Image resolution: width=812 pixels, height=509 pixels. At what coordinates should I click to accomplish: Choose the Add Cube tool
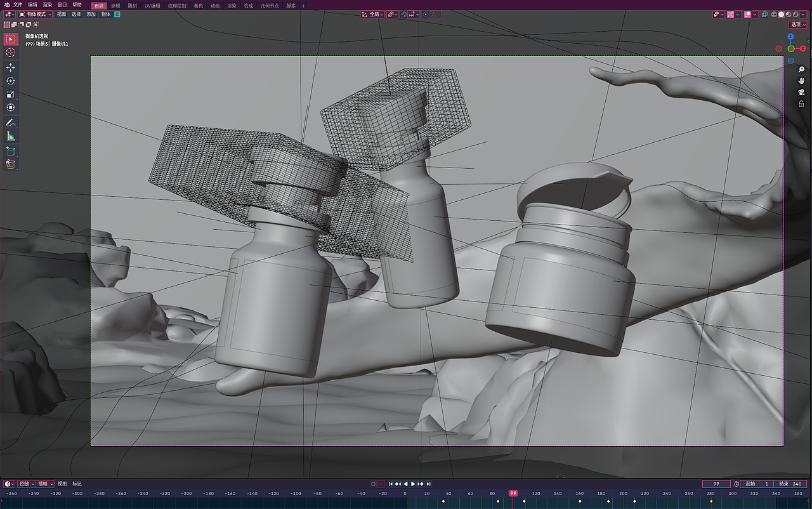coord(11,151)
